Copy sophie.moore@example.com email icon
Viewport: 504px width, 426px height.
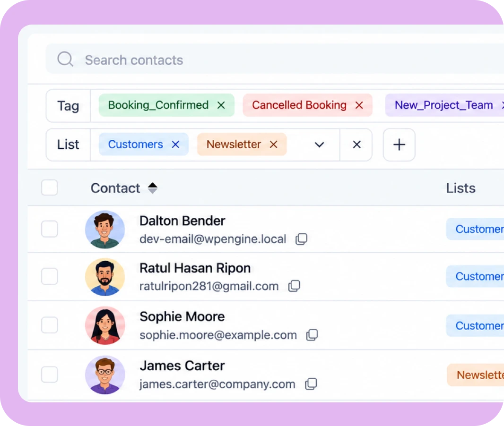point(312,335)
